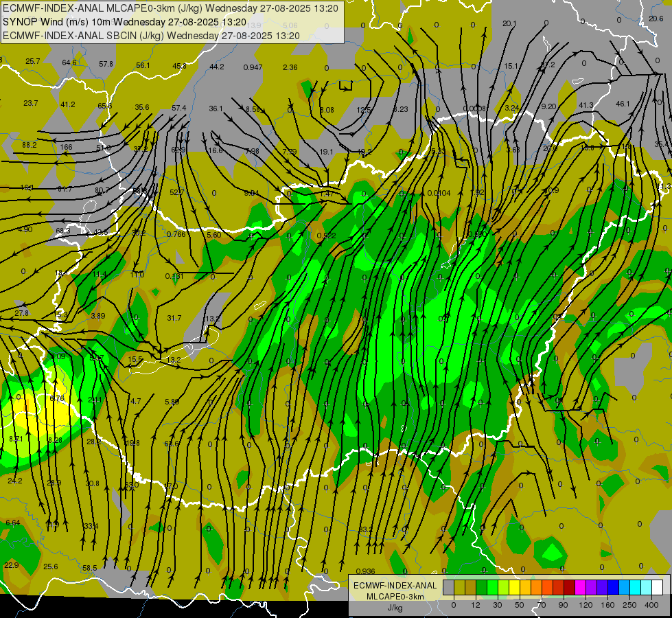Click the map value 58.5

click(89, 568)
